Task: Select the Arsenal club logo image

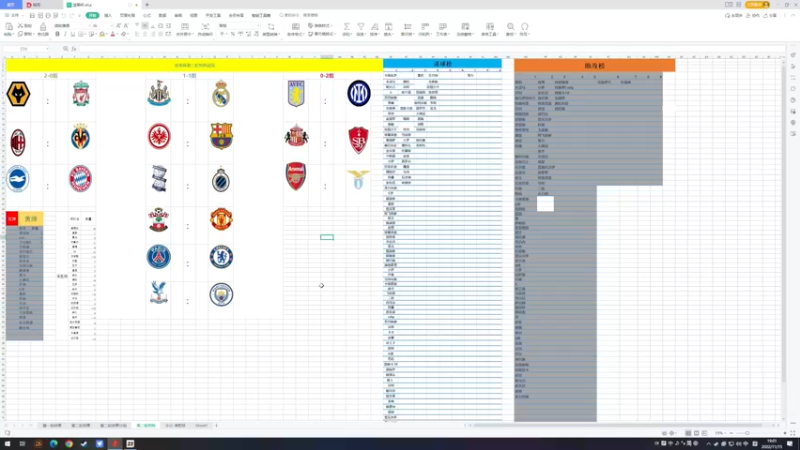Action: (296, 177)
